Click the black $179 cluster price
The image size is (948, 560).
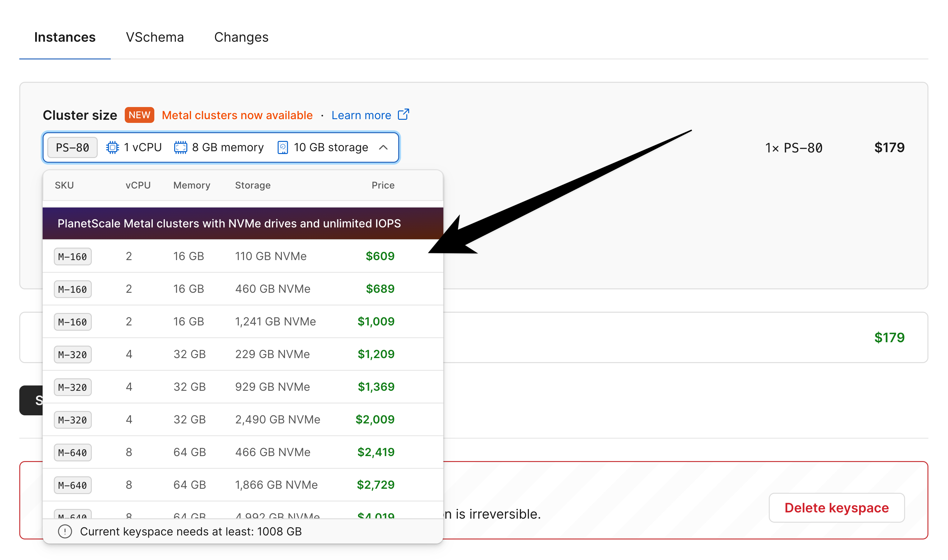click(x=889, y=147)
